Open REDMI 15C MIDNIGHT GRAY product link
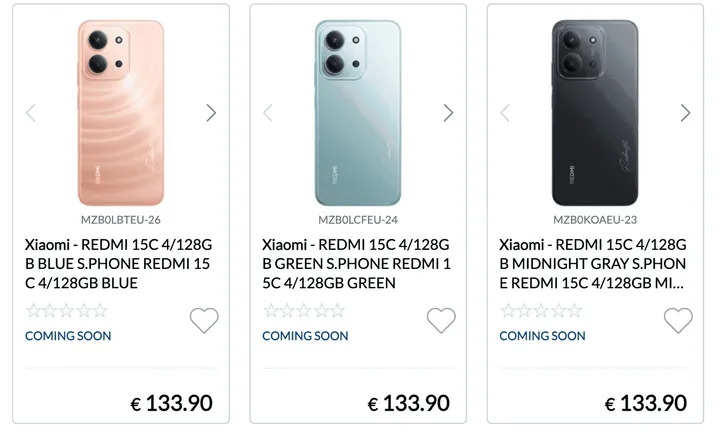 [593, 263]
